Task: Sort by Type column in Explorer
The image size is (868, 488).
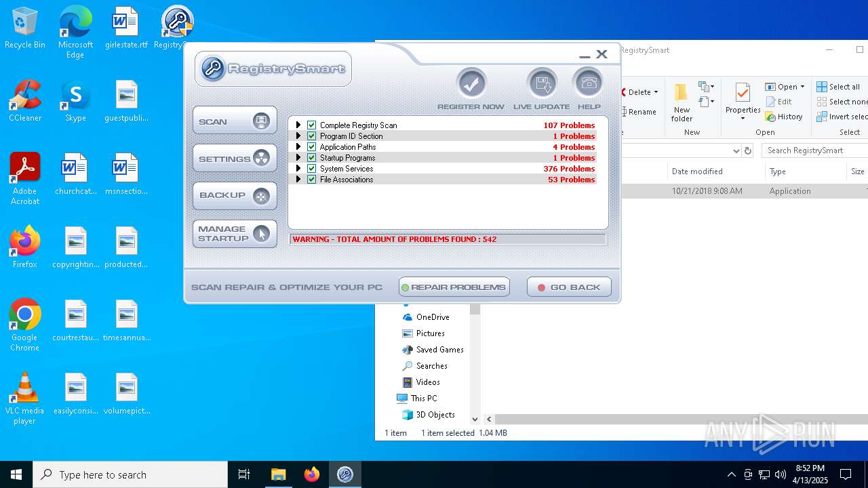Action: 778,171
